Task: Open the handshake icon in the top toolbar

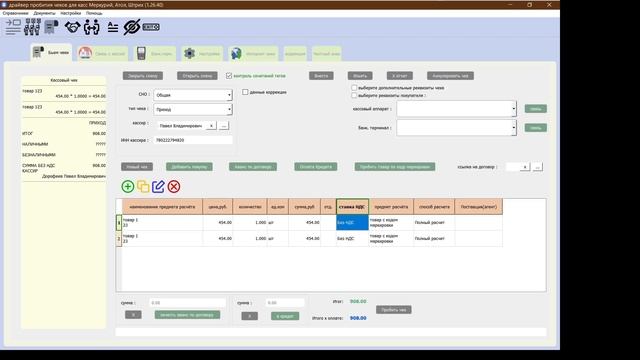Action: (x=72, y=27)
